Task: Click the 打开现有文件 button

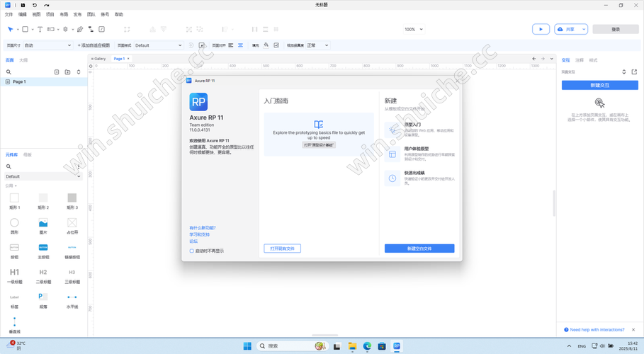Action: tap(282, 249)
